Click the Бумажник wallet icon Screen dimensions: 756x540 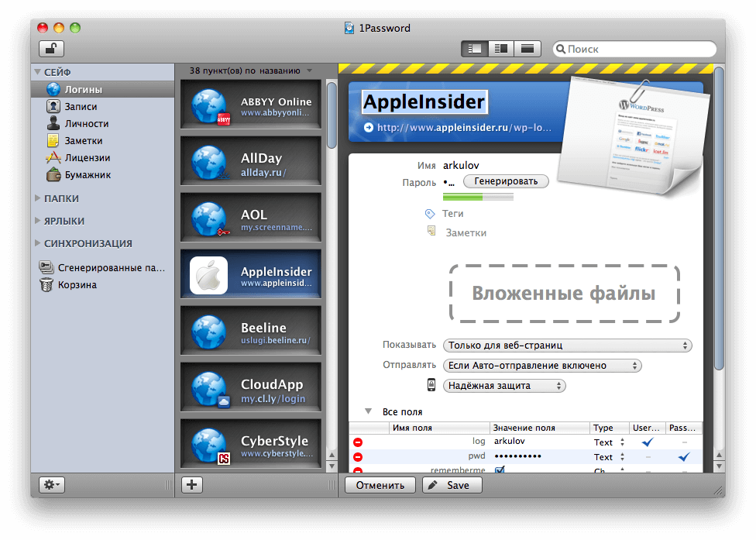click(53, 174)
